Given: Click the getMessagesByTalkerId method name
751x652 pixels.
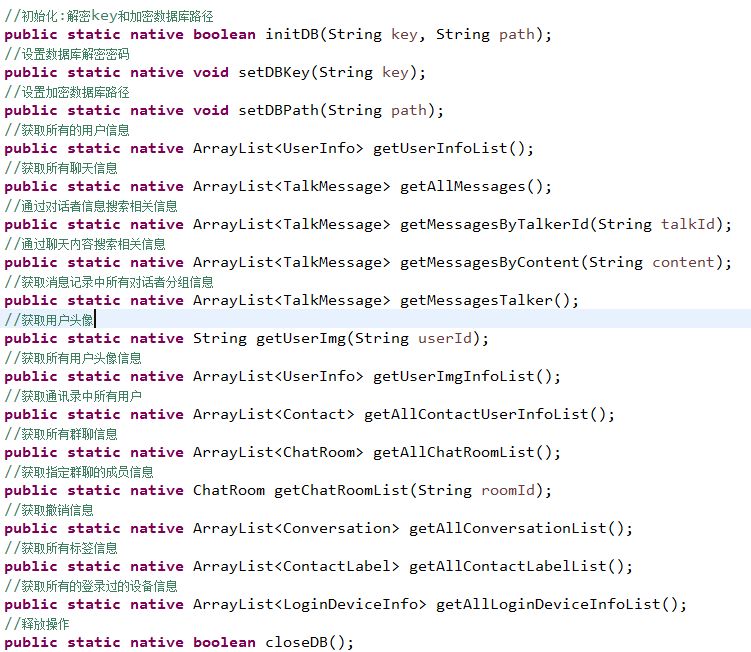Looking at the screenshot, I should coord(494,225).
